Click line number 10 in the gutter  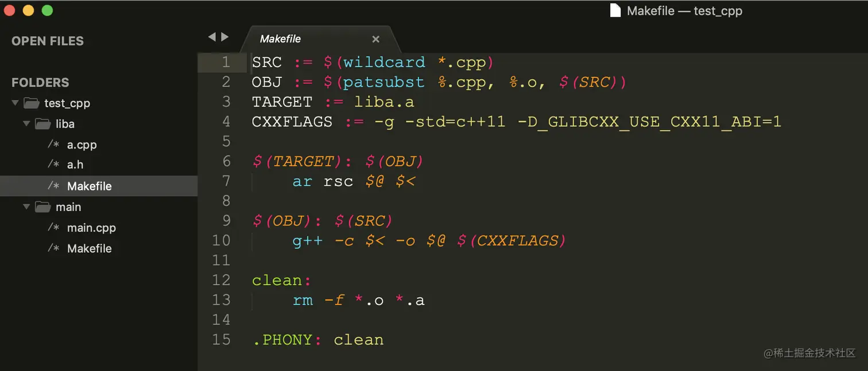[221, 240]
